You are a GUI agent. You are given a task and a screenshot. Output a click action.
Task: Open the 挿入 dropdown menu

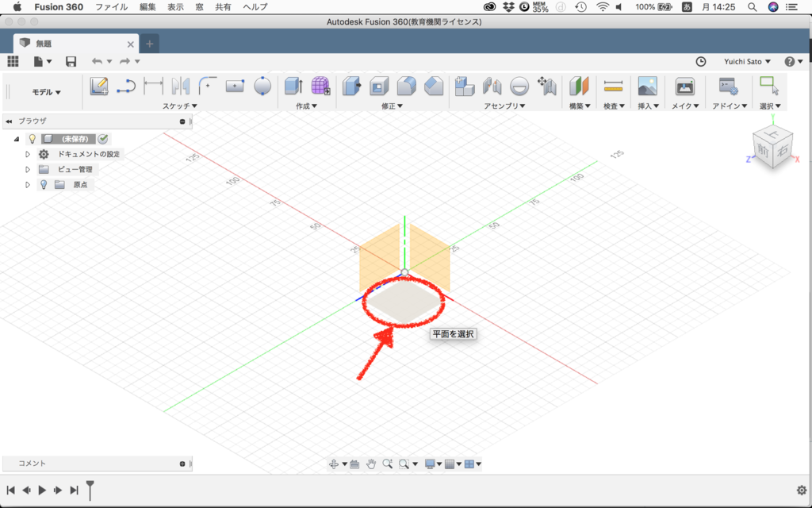[649, 106]
